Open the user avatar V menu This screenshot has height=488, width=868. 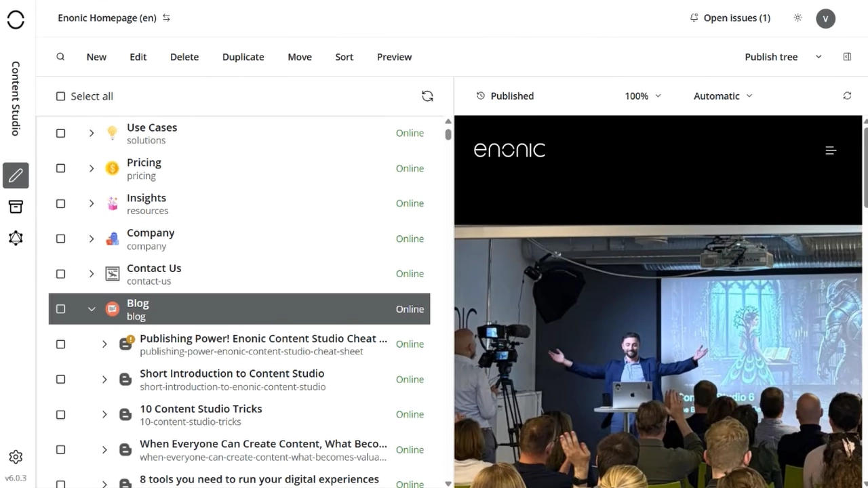click(825, 18)
